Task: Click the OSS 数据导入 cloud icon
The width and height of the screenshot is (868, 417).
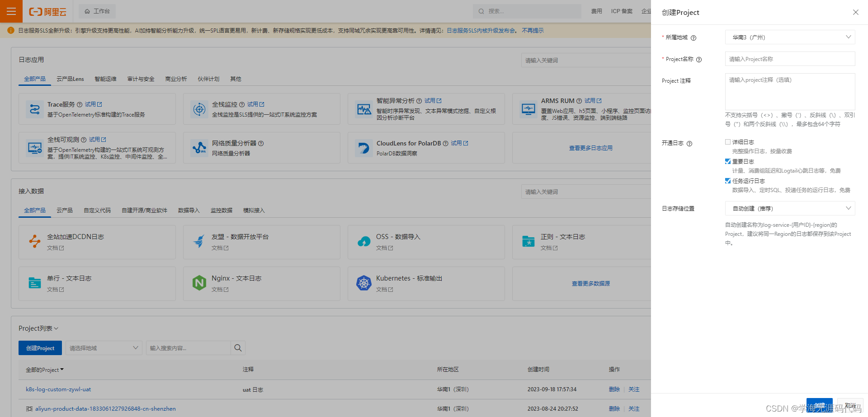Action: pos(364,242)
